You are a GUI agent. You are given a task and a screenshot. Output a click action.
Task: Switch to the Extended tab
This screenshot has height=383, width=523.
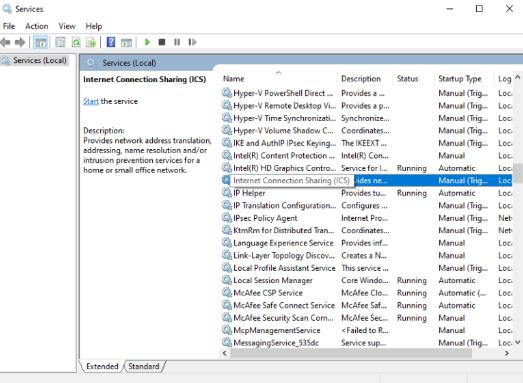pos(102,366)
